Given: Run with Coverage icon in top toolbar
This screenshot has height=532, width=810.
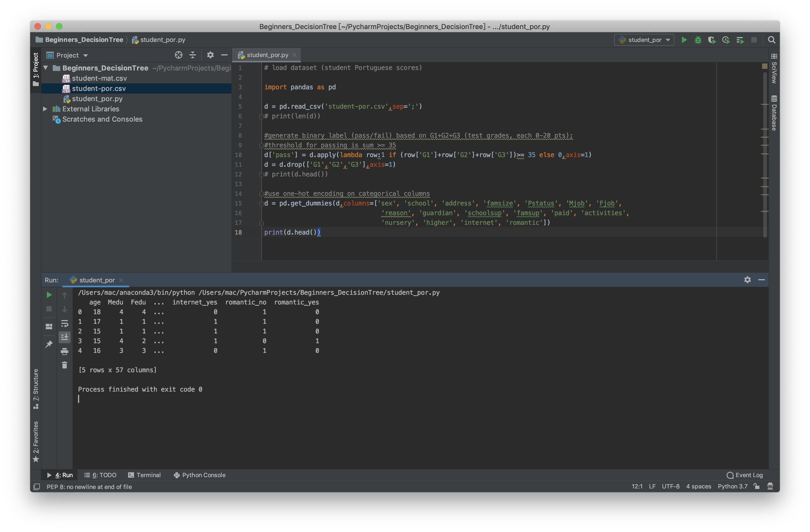Looking at the screenshot, I should pyautogui.click(x=712, y=40).
